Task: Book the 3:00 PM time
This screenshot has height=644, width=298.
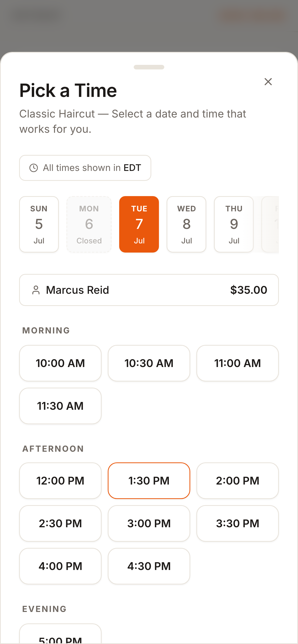Action: tap(149, 523)
